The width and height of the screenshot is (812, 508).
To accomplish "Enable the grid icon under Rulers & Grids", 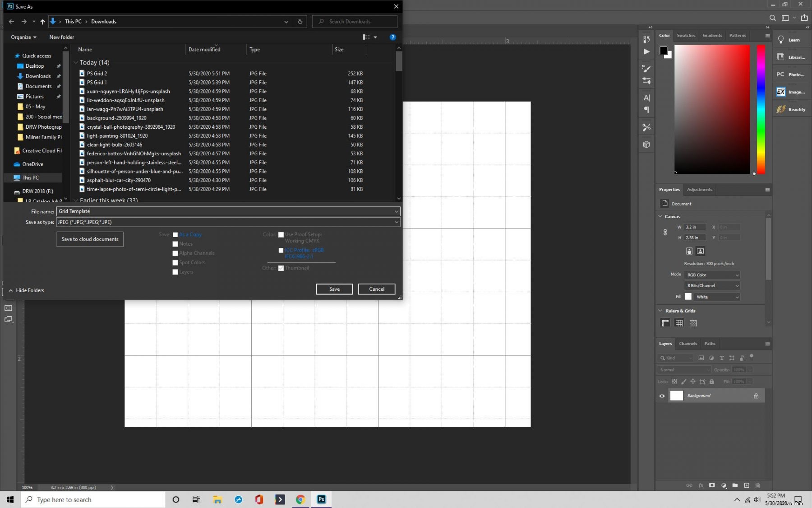I will (x=679, y=323).
